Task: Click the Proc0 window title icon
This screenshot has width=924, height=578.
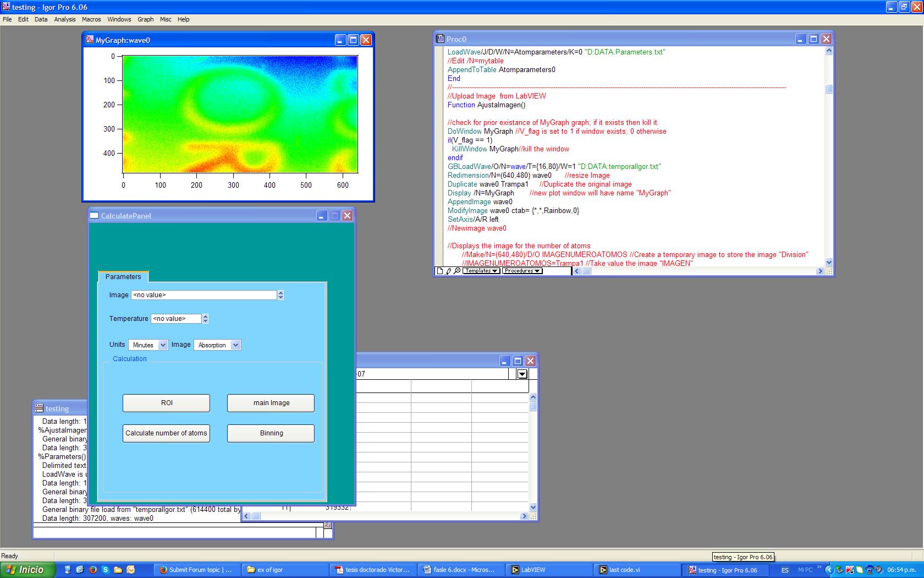Action: (x=440, y=39)
